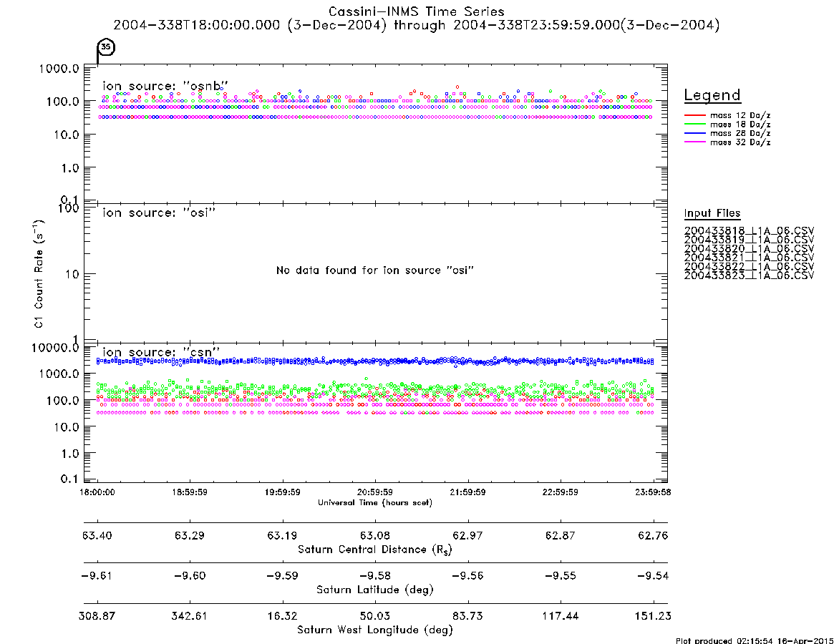Click the 18:00:00 time axis tick label
Image resolution: width=834 pixels, height=644 pixels.
coord(97,492)
